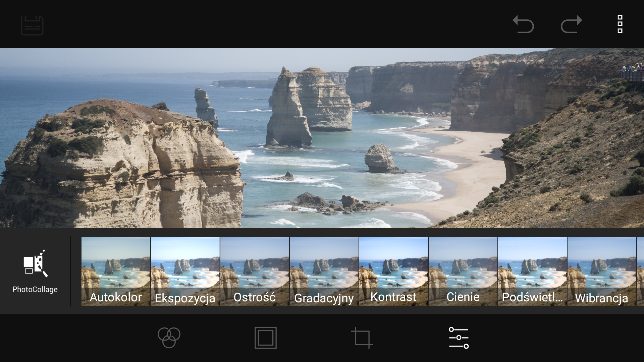Select the Cienie shadows adjustment

(463, 271)
